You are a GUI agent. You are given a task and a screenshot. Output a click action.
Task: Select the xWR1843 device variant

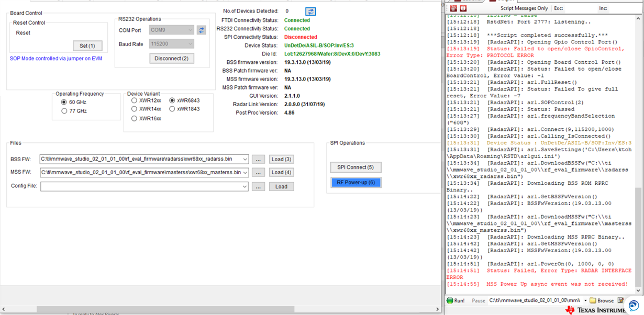click(173, 108)
